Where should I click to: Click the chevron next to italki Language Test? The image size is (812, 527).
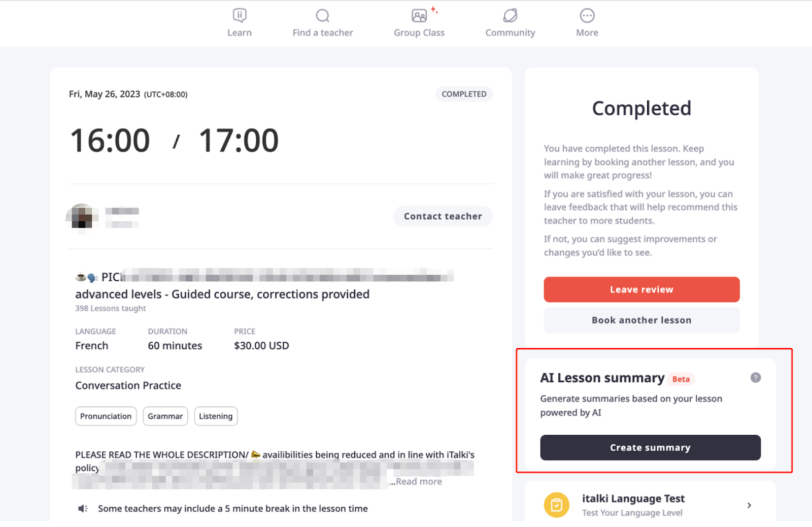(749, 505)
